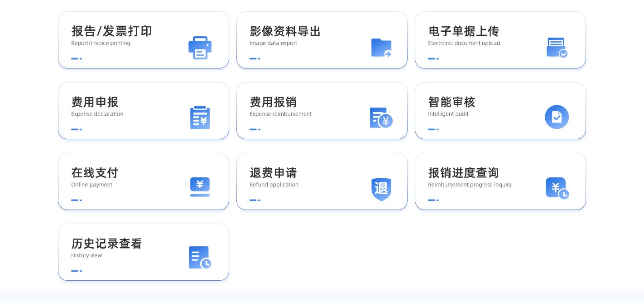Click the intelligent audit checkmark icon
644x303 pixels.
pyautogui.click(x=557, y=117)
